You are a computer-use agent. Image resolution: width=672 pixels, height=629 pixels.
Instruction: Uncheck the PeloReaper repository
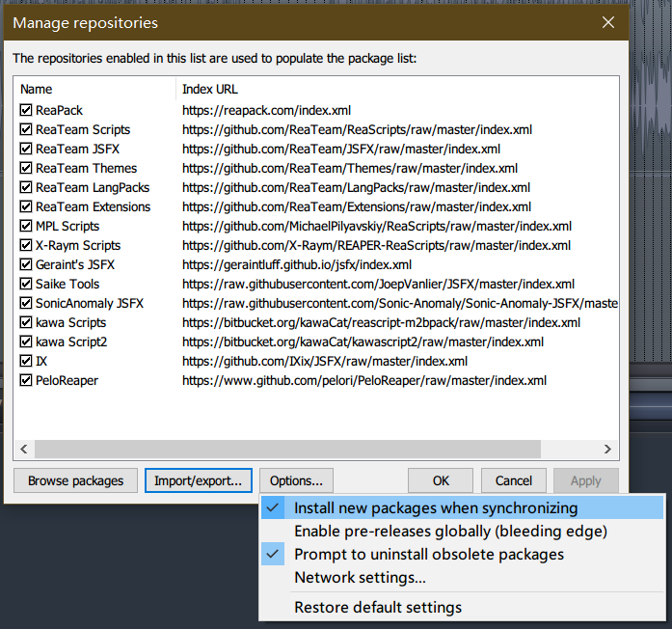pyautogui.click(x=26, y=380)
